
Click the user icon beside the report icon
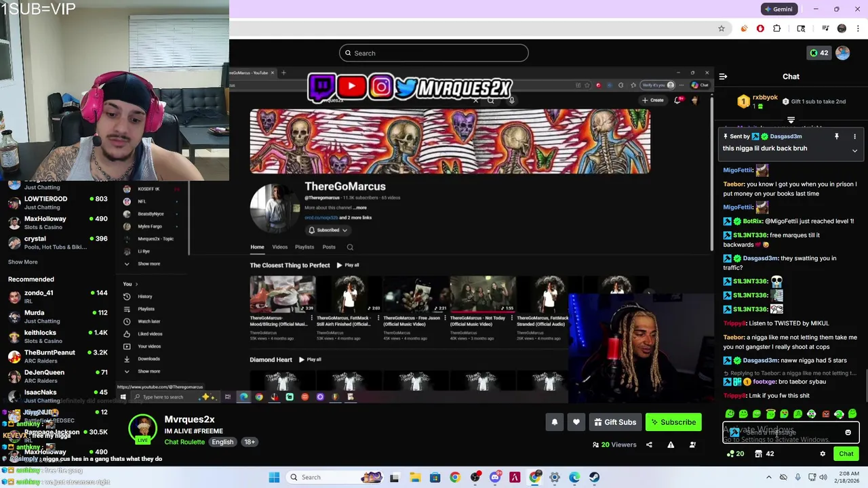coord(692,445)
